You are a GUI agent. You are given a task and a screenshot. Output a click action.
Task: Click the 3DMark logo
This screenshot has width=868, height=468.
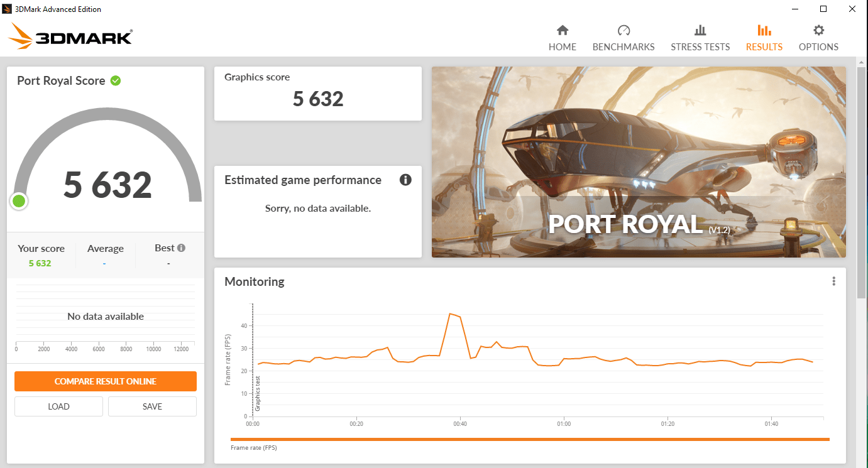pyautogui.click(x=70, y=36)
